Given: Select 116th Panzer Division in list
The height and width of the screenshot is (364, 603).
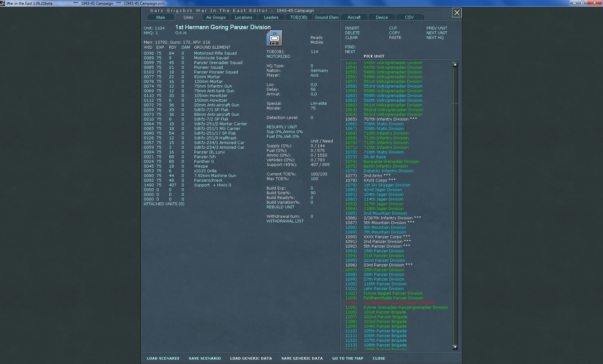Looking at the screenshot, I should tap(385, 284).
